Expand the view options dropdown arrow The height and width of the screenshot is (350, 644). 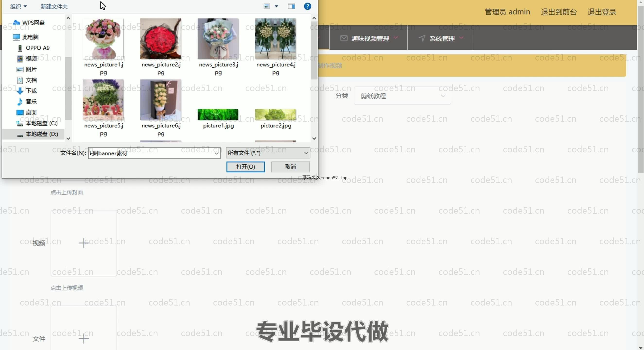pos(276,6)
